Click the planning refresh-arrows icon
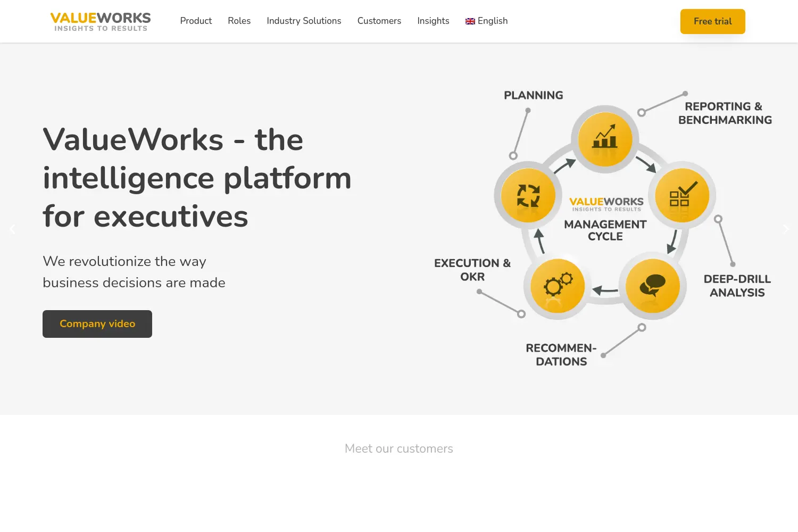The height and width of the screenshot is (532, 798). pos(528,195)
